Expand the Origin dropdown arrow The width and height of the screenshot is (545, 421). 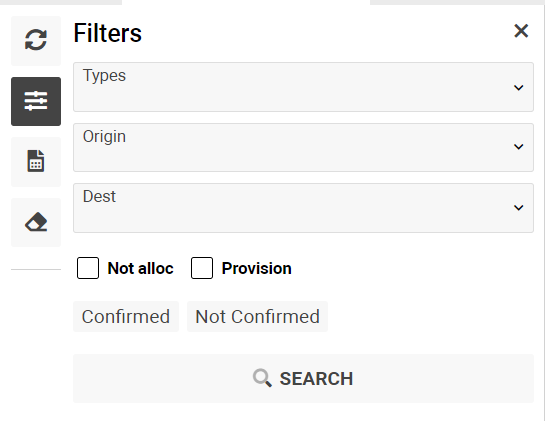[x=519, y=147]
